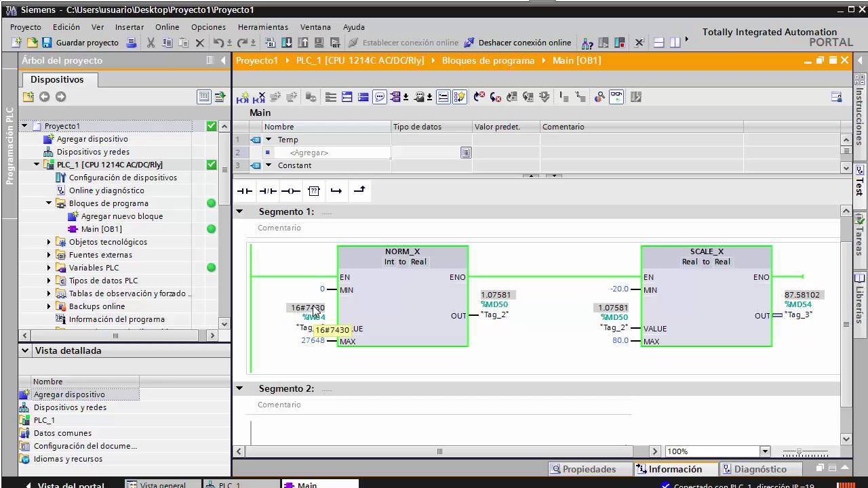The width and height of the screenshot is (868, 488).
Task: Expand Tipos de datos PLC node
Action: pyautogui.click(x=49, y=281)
